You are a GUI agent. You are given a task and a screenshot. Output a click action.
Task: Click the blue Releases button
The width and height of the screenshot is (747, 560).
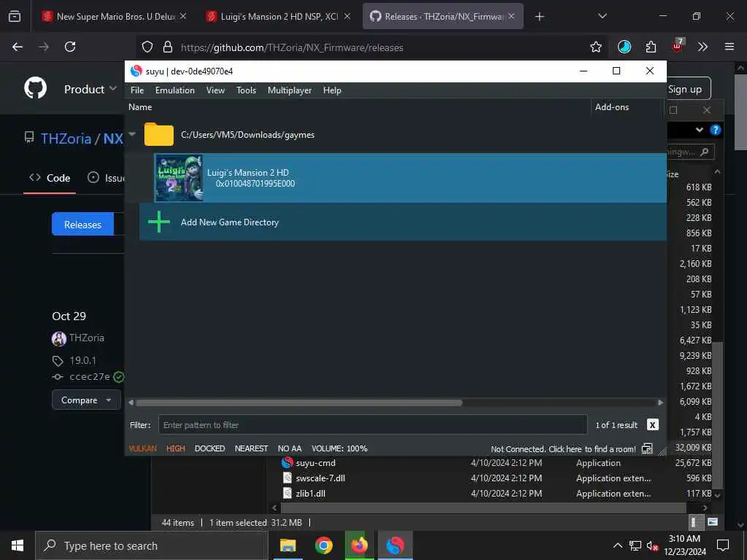83,225
